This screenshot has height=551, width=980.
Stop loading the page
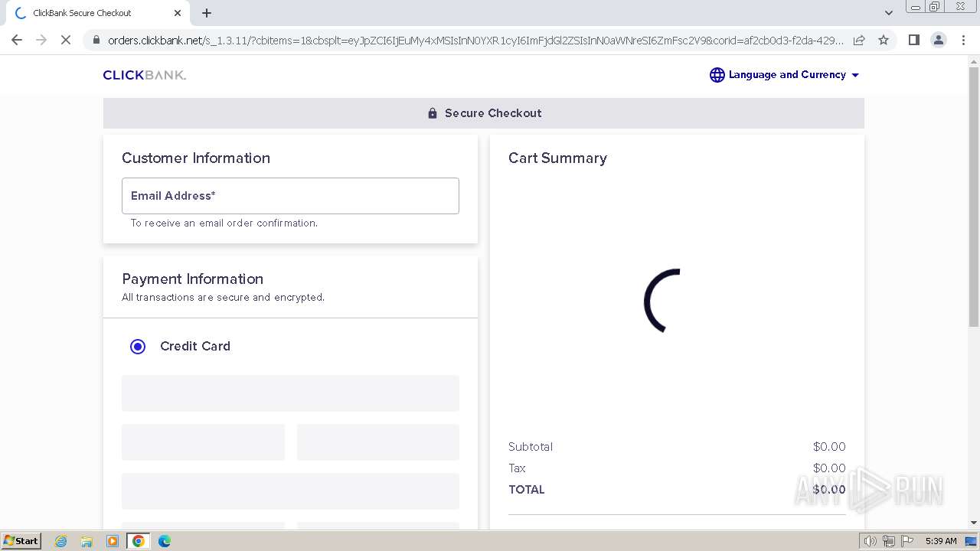(x=66, y=40)
